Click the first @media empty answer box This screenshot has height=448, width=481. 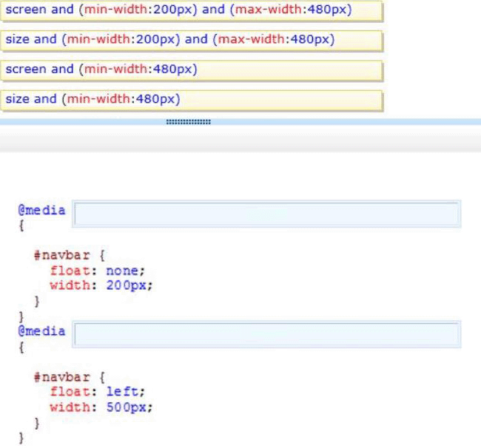pyautogui.click(x=267, y=214)
